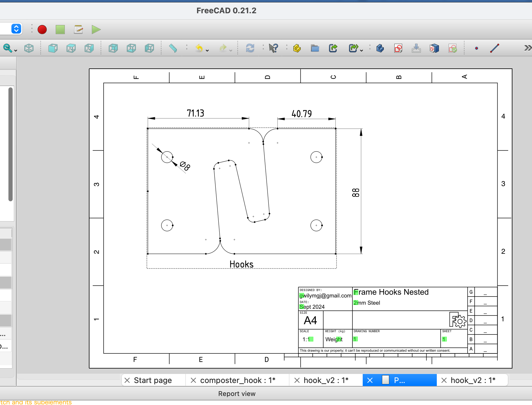Select the vertical 88 dimension
The width and height of the screenshot is (532, 405).
[x=356, y=193]
